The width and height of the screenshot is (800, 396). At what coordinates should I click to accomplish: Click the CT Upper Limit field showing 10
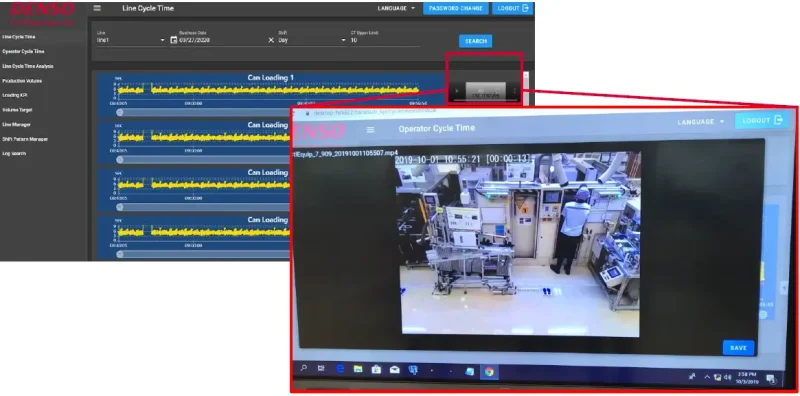[x=385, y=40]
